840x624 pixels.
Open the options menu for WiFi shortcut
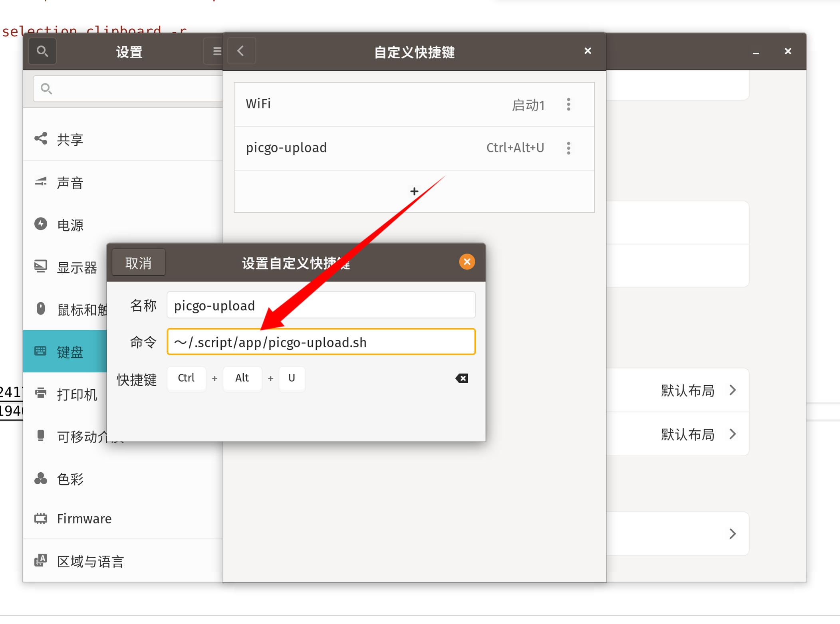click(x=568, y=105)
